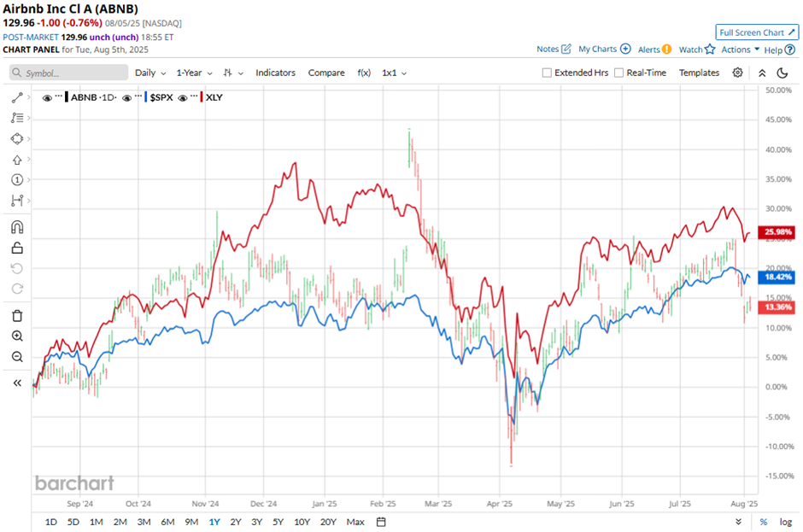Click the Help question mark icon
This screenshot has width=803, height=532.
tap(790, 50)
